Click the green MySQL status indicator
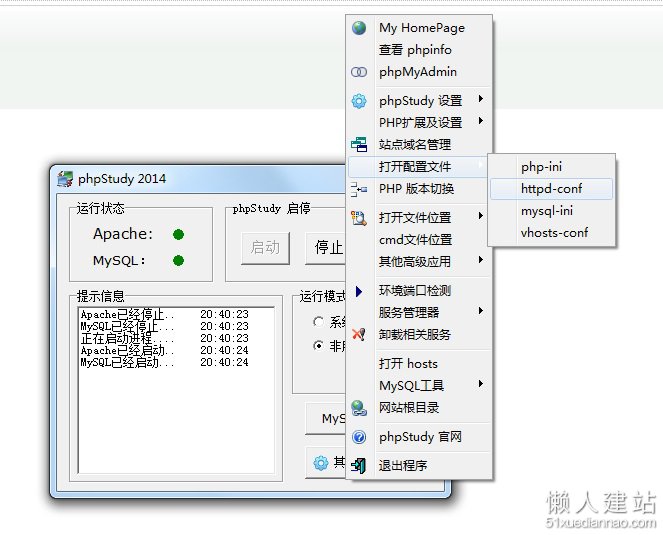 click(x=178, y=261)
